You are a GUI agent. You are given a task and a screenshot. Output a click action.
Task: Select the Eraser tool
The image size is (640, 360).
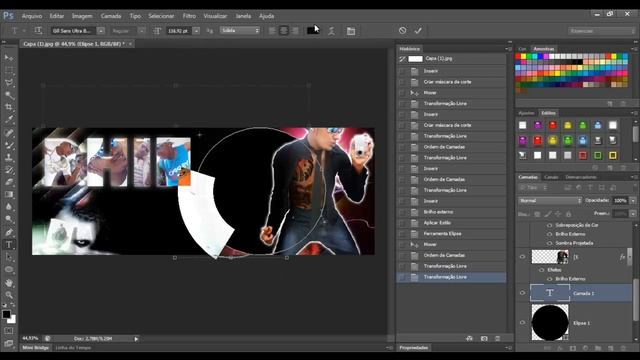(9, 182)
